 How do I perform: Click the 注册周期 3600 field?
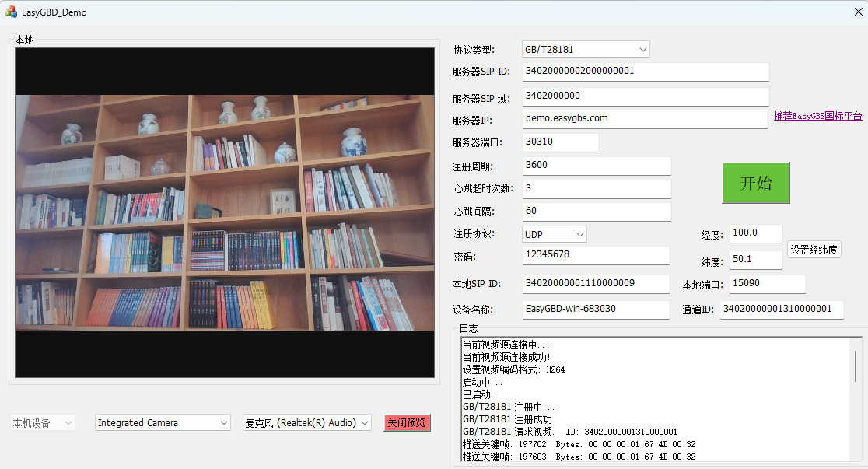(x=596, y=166)
